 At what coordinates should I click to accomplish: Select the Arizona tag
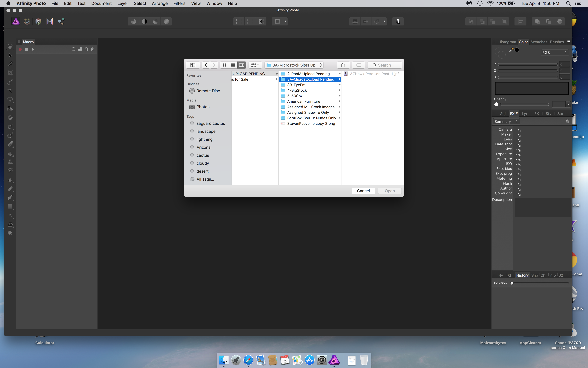click(203, 147)
